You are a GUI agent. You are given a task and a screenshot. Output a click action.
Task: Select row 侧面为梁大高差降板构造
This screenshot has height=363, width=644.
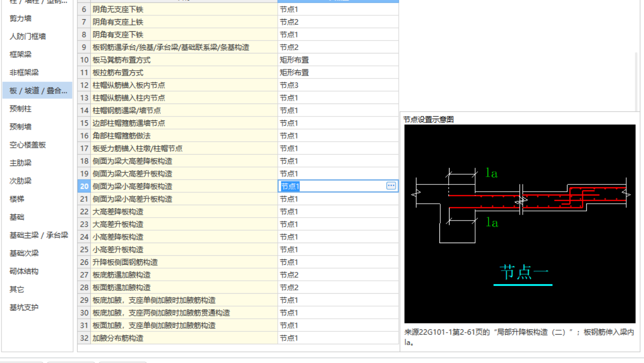(x=184, y=161)
